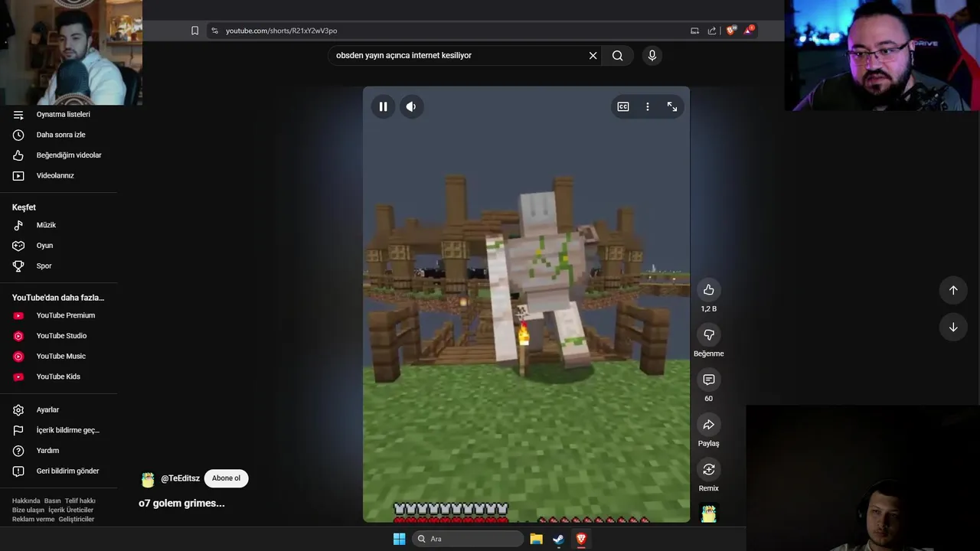
Task: Click the TeEditsz channel avatar
Action: (148, 480)
